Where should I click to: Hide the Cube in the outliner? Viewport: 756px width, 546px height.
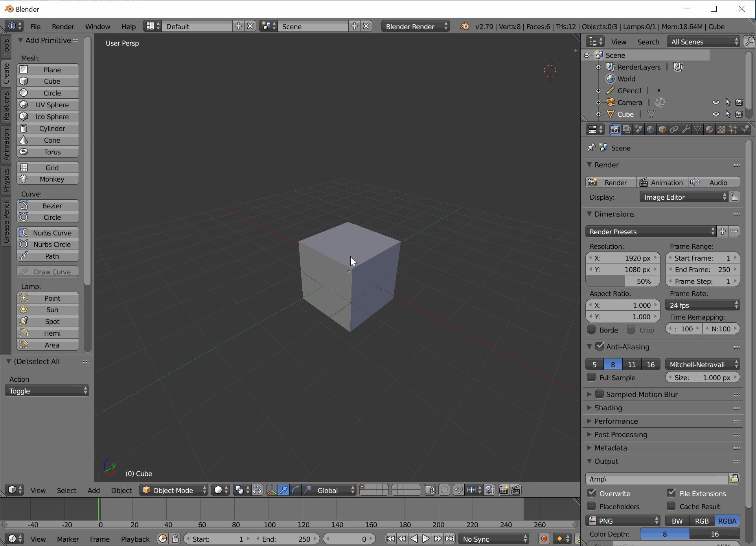(x=716, y=114)
